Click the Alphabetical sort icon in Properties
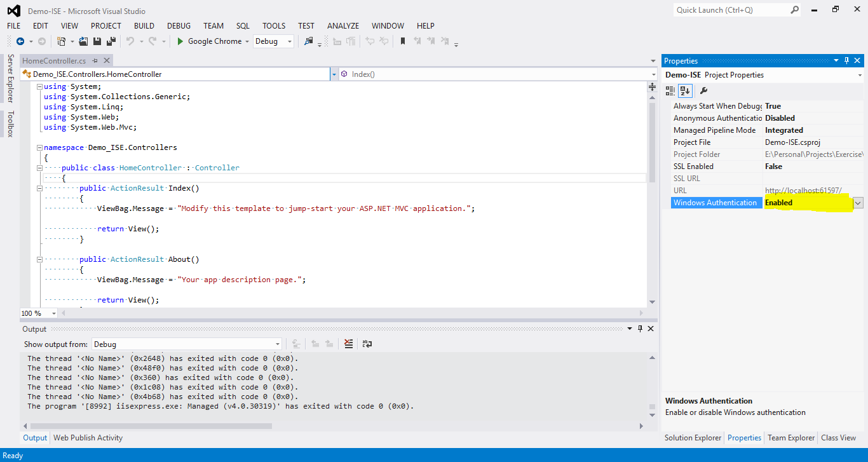The image size is (868, 462). point(684,90)
